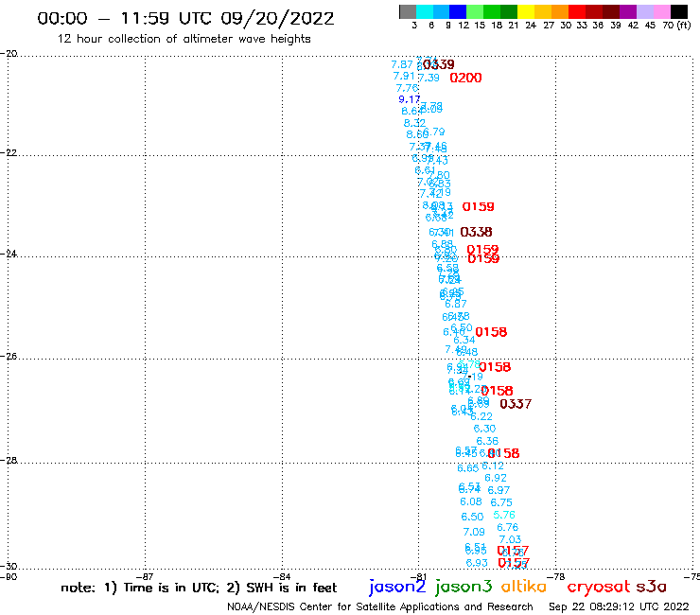Click the longitude axis label -84
This screenshot has height=615, width=700.
[x=282, y=576]
